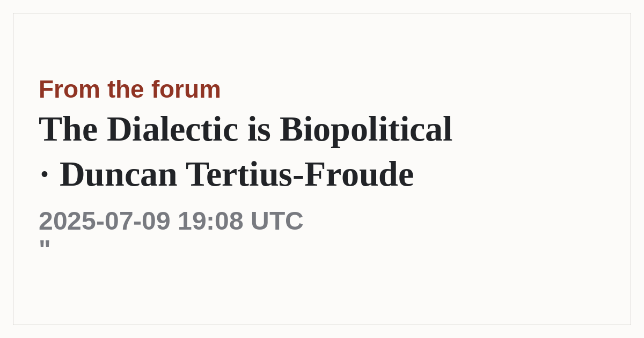644x338 pixels.
Task: Click the word 'From' in the red label
Action: (x=69, y=89)
